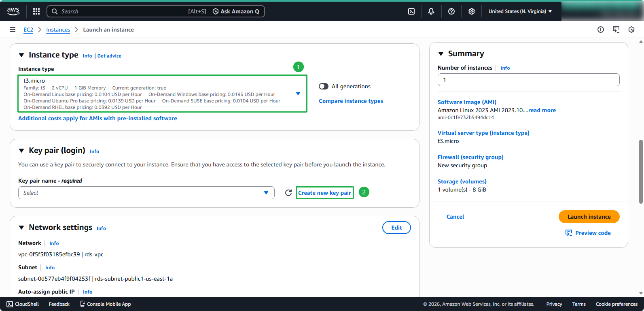
Task: Click the Preview code link
Action: click(x=588, y=233)
